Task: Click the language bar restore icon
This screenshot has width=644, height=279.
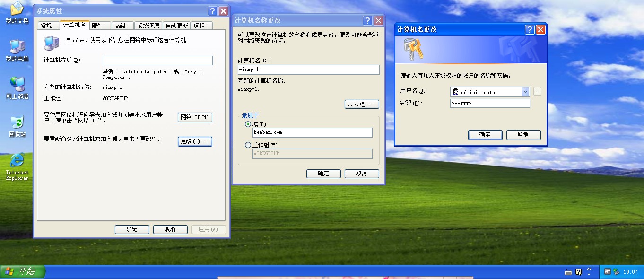Action: (589, 269)
